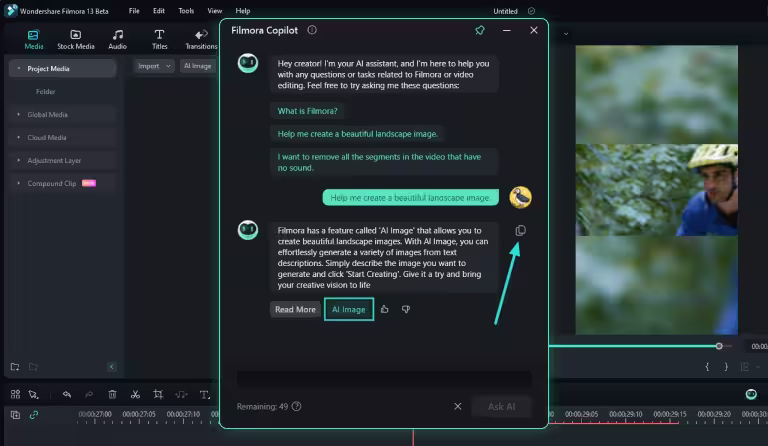Switch to the Titles tab

point(159,39)
